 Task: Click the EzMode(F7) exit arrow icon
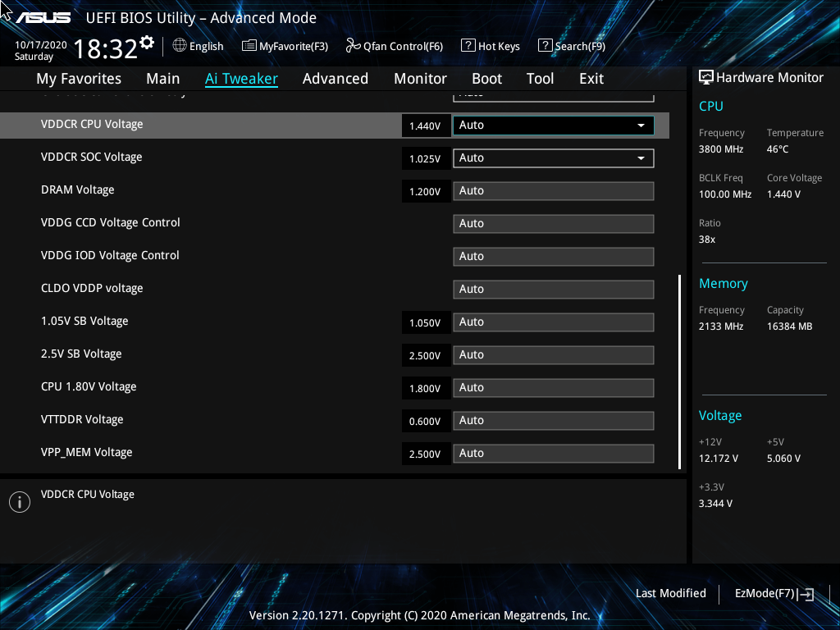click(x=806, y=594)
